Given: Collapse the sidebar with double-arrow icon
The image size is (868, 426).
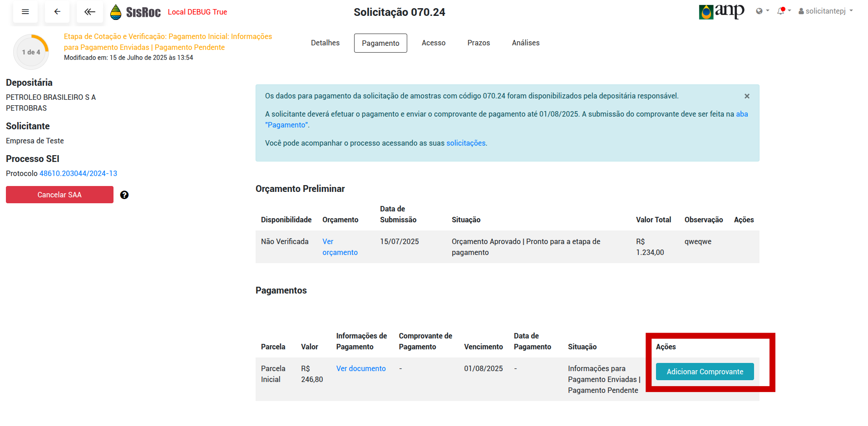Looking at the screenshot, I should pyautogui.click(x=89, y=12).
